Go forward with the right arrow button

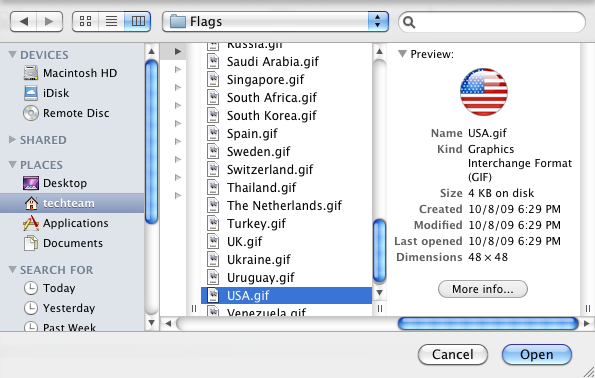(x=49, y=21)
